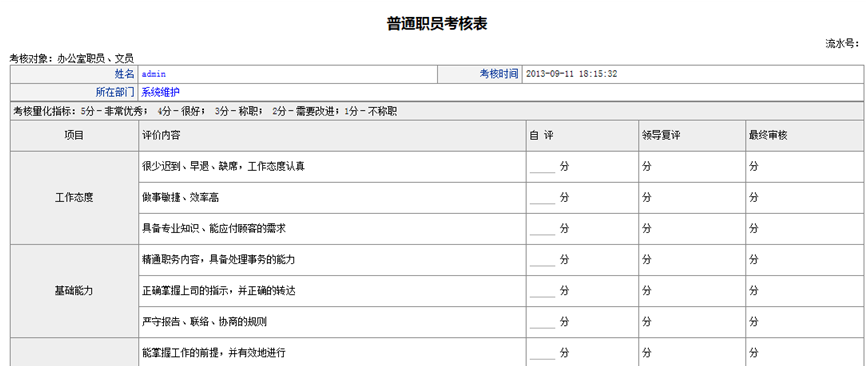Click text 正确掌握上司的指示，并正确的转达
Screen dimensions: 867x367
click(218, 291)
